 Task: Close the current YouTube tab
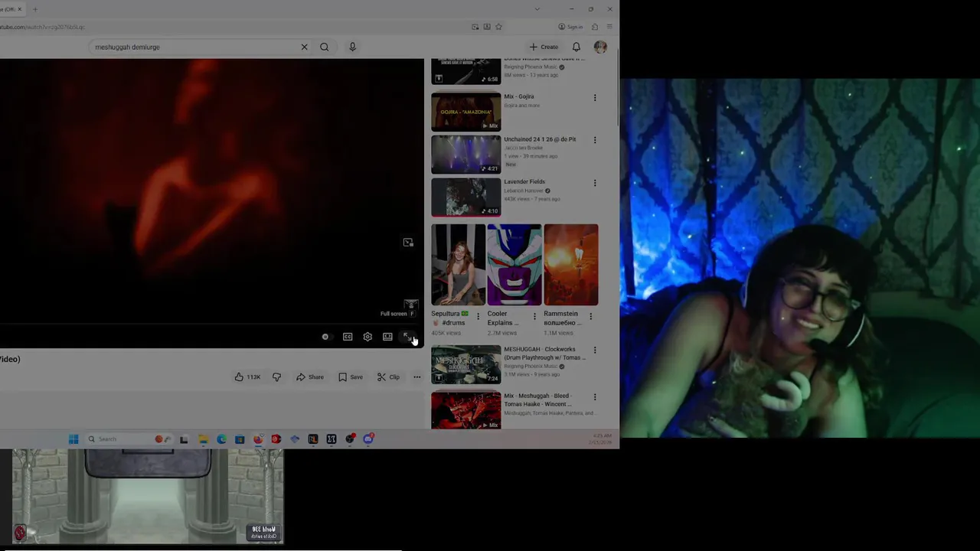coord(20,9)
